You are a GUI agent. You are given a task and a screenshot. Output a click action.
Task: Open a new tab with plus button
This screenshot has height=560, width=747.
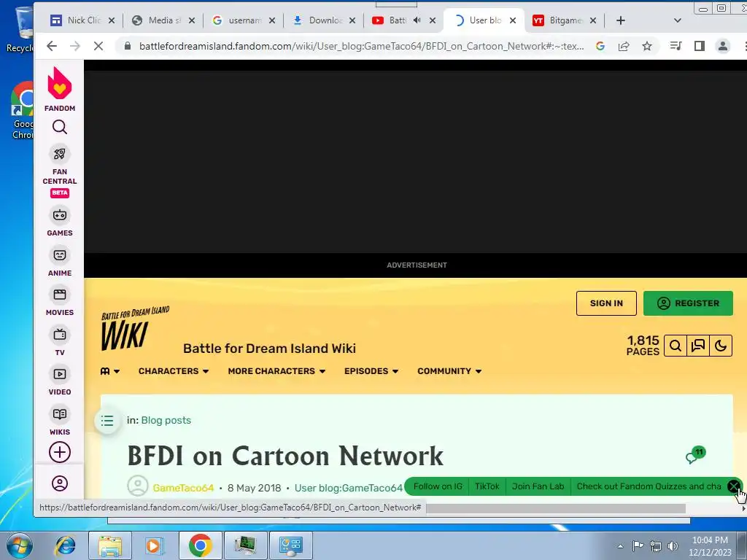[620, 20]
